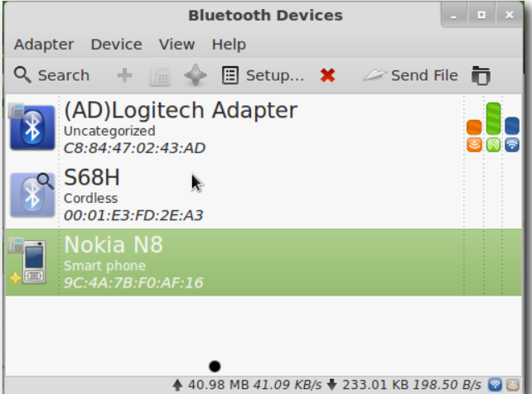Click the S68H Bluetooth device icon
The height and width of the screenshot is (394, 532).
click(x=31, y=195)
